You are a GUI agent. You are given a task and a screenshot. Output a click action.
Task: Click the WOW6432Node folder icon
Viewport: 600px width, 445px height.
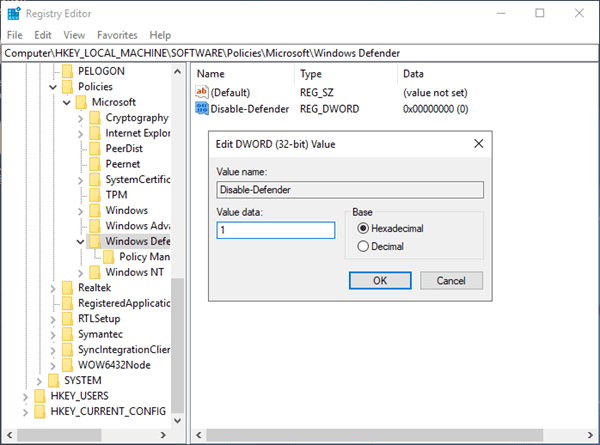pos(67,365)
